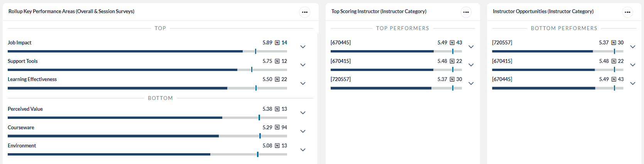The width and height of the screenshot is (644, 164).
Task: Expand Environment row details
Action: pos(303,150)
